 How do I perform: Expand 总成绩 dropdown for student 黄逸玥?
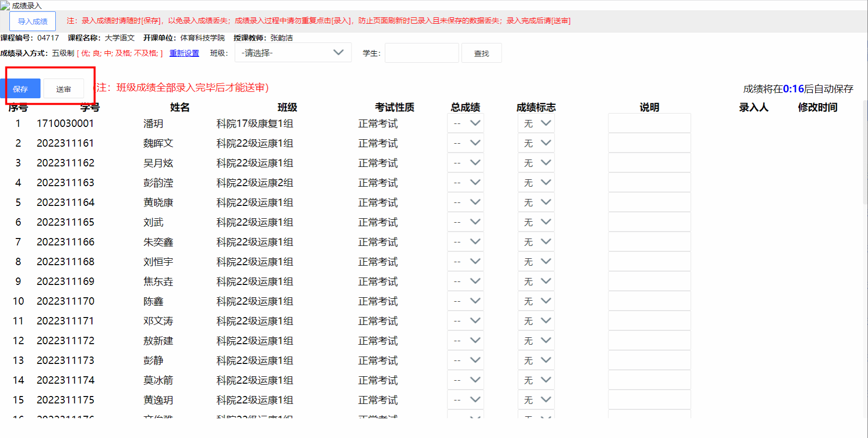click(x=466, y=400)
